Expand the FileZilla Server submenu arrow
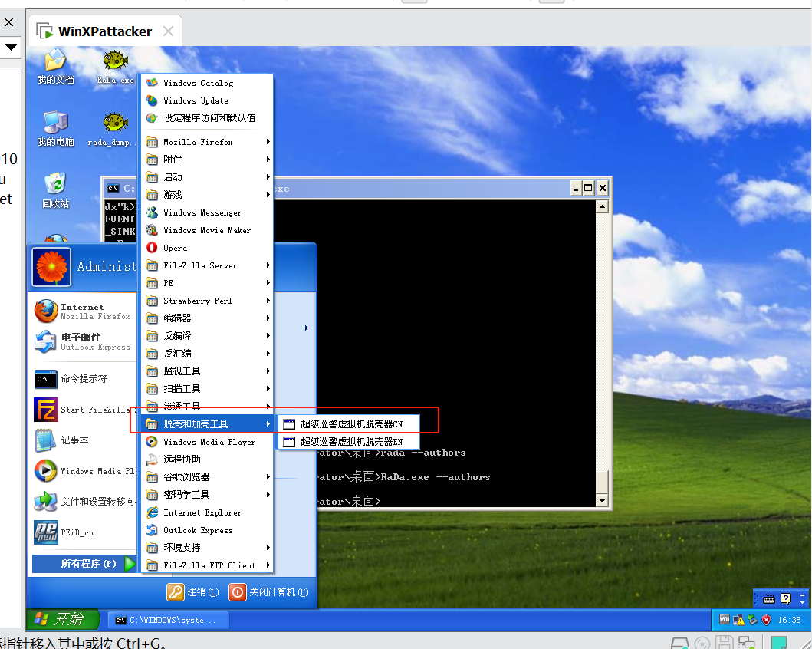This screenshot has width=812, height=649. pyautogui.click(x=268, y=265)
